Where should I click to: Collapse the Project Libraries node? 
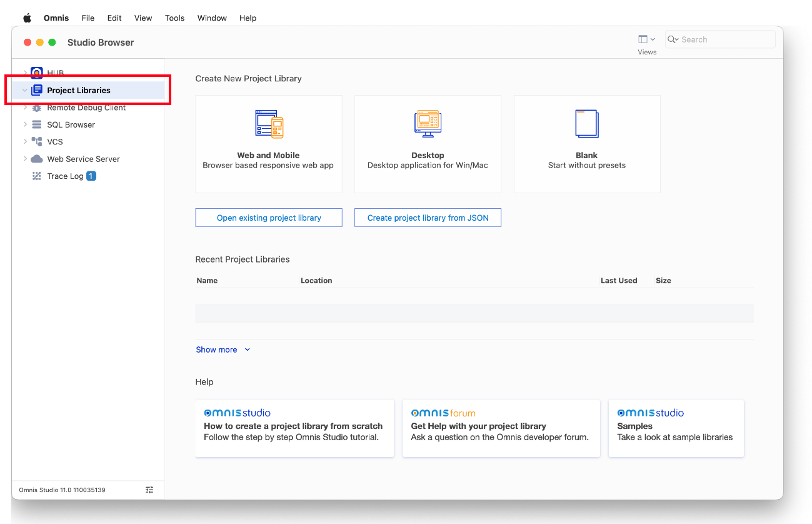coord(25,90)
